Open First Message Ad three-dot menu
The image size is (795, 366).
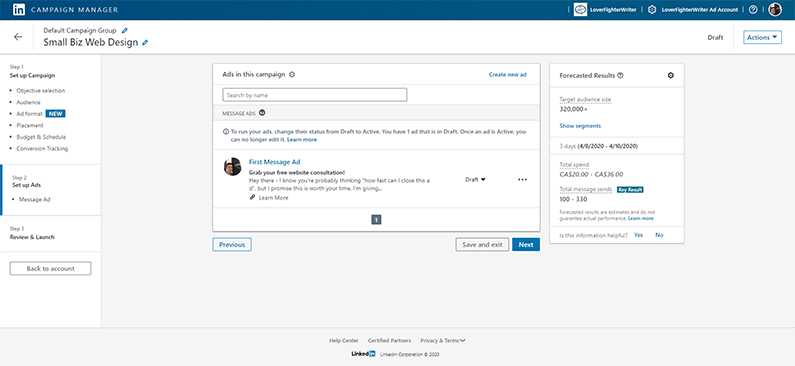pos(522,179)
